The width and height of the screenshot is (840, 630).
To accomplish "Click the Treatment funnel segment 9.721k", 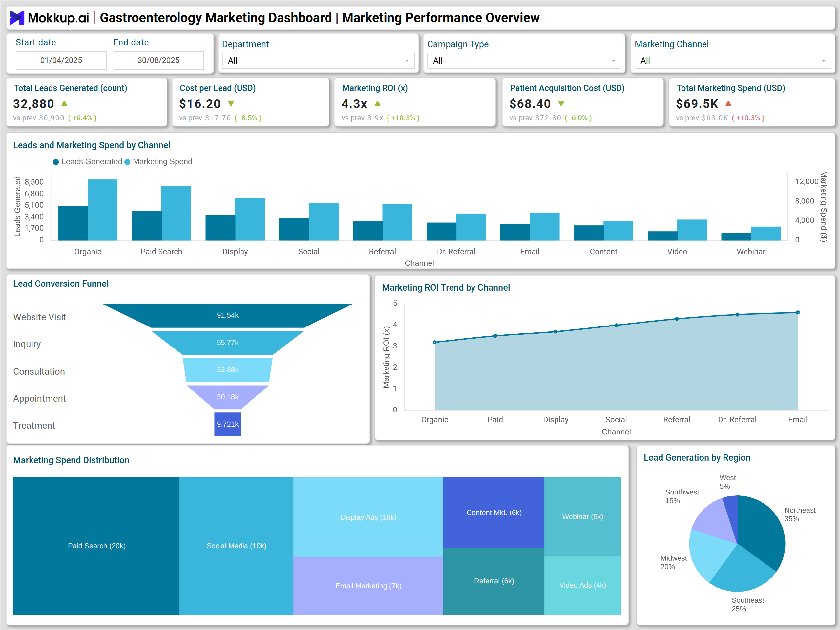I will (x=227, y=424).
